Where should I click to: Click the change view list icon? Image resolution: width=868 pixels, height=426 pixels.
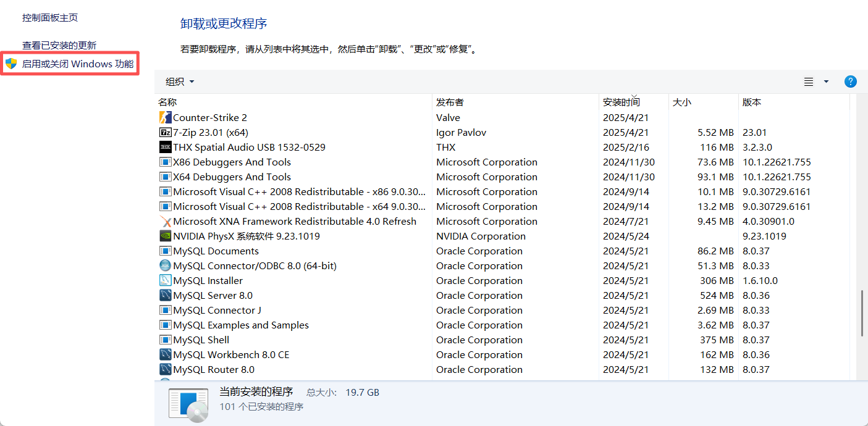point(808,81)
